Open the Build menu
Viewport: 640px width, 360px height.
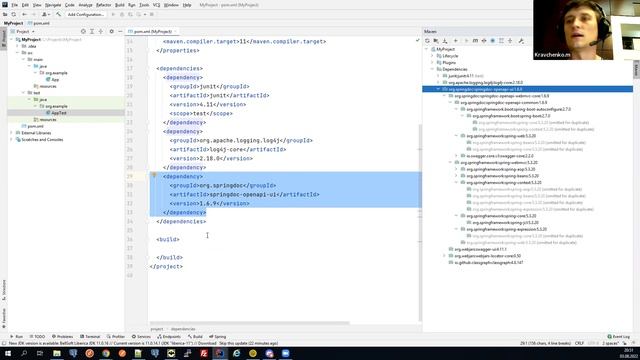120,5
